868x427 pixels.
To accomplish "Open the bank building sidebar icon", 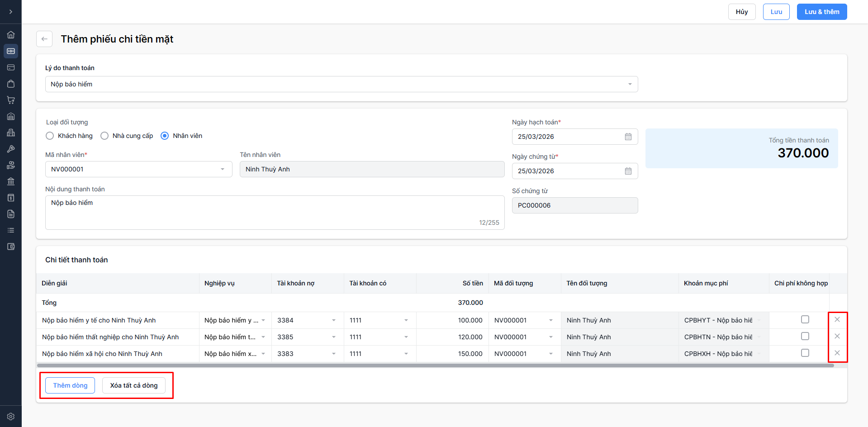I will 11,181.
